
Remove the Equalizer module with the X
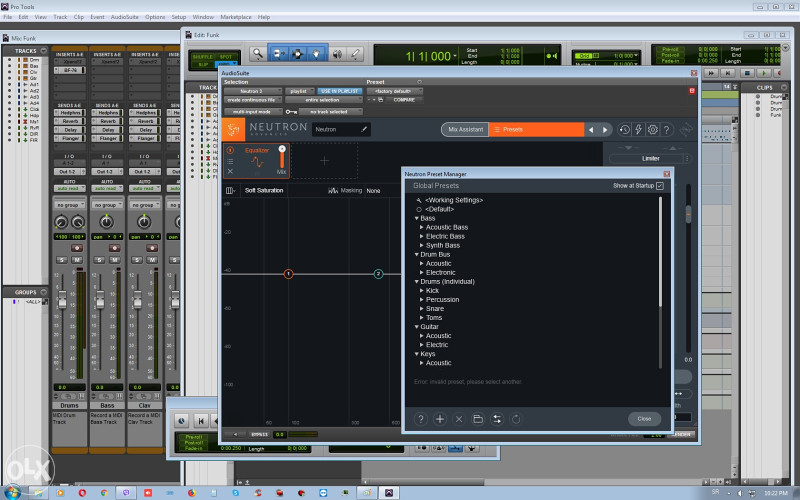pyautogui.click(x=230, y=171)
